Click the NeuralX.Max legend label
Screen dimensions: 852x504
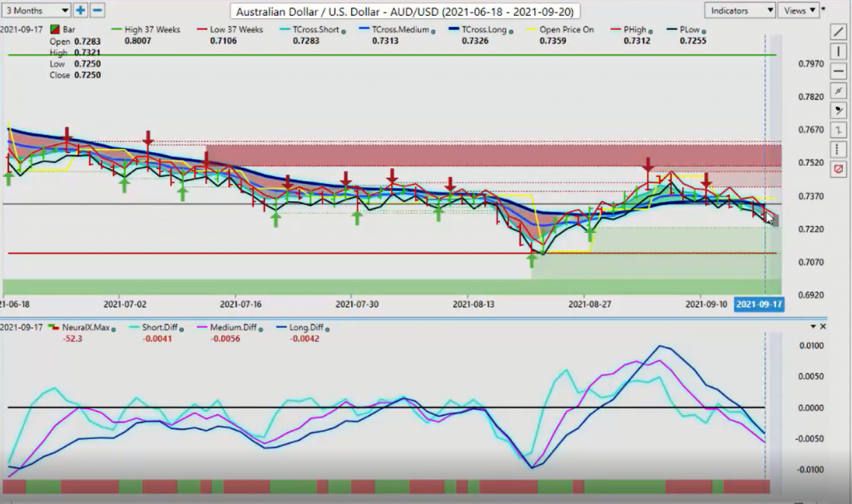click(86, 328)
